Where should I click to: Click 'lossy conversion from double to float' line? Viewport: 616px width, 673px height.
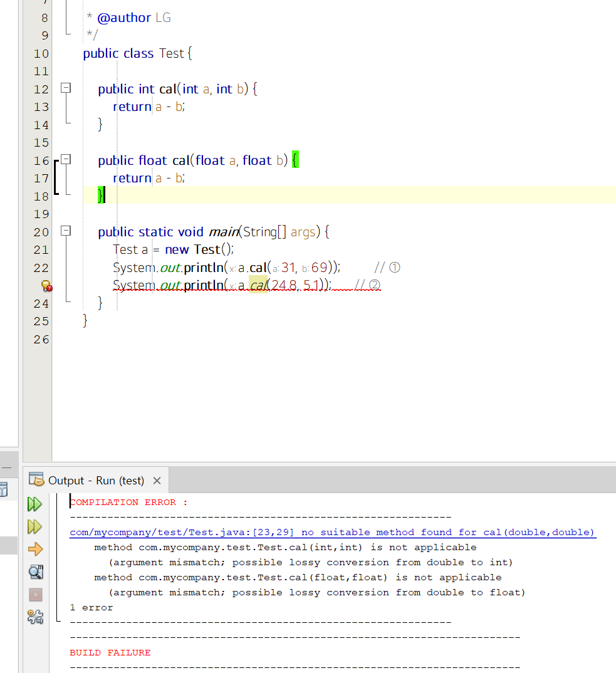317,592
